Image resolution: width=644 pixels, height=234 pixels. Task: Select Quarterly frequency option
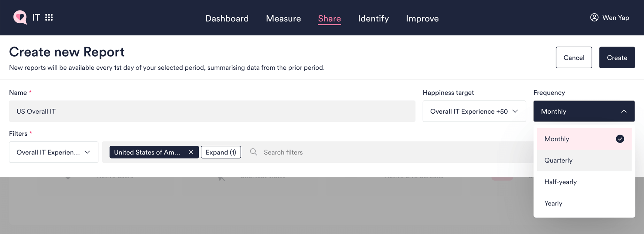pyautogui.click(x=558, y=160)
